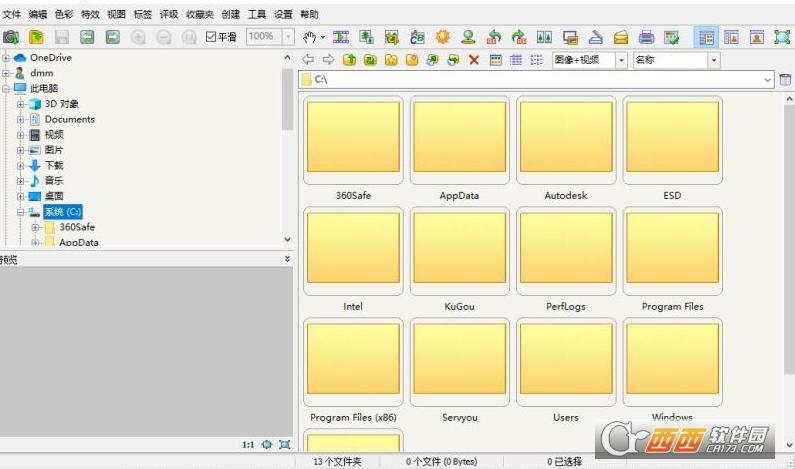Click the C:\ address path field
The image size is (795, 469).
click(536, 80)
